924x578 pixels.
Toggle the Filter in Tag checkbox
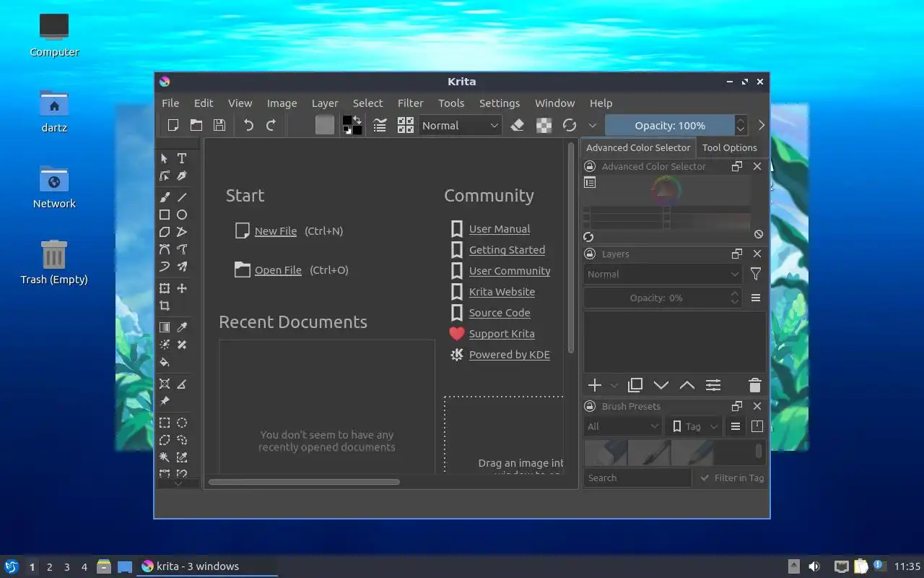[x=731, y=478]
